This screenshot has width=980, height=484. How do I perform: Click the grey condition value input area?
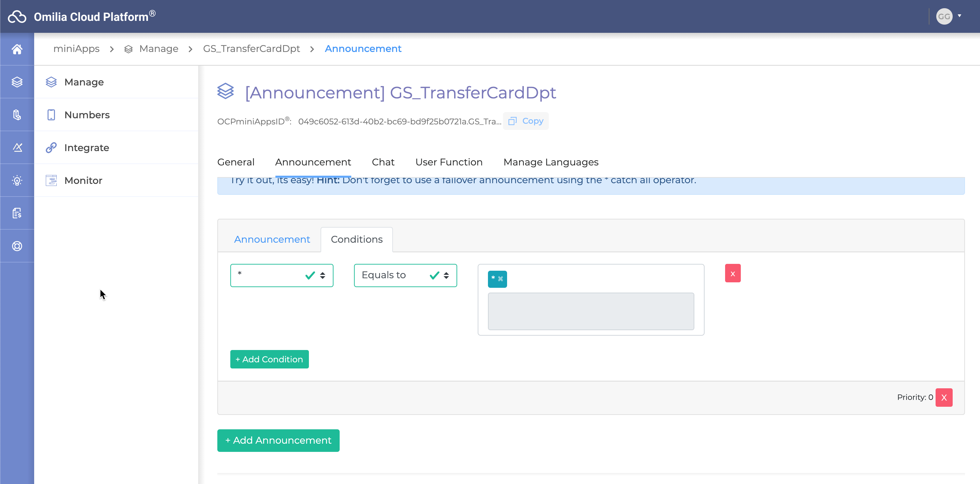pyautogui.click(x=590, y=311)
